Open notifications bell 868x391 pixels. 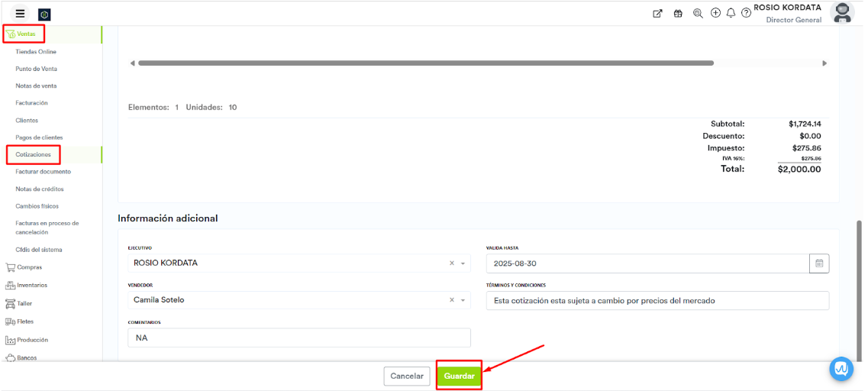731,13
